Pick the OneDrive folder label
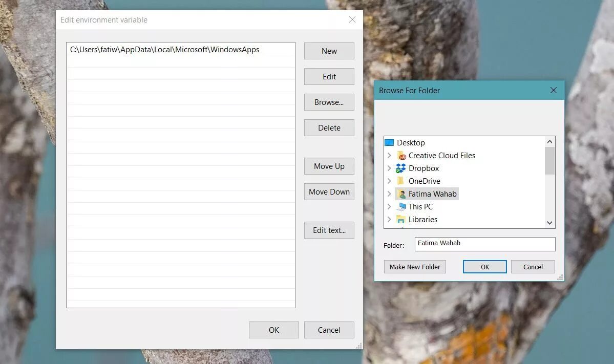Screen dimensions: 614x364 (x=425, y=181)
